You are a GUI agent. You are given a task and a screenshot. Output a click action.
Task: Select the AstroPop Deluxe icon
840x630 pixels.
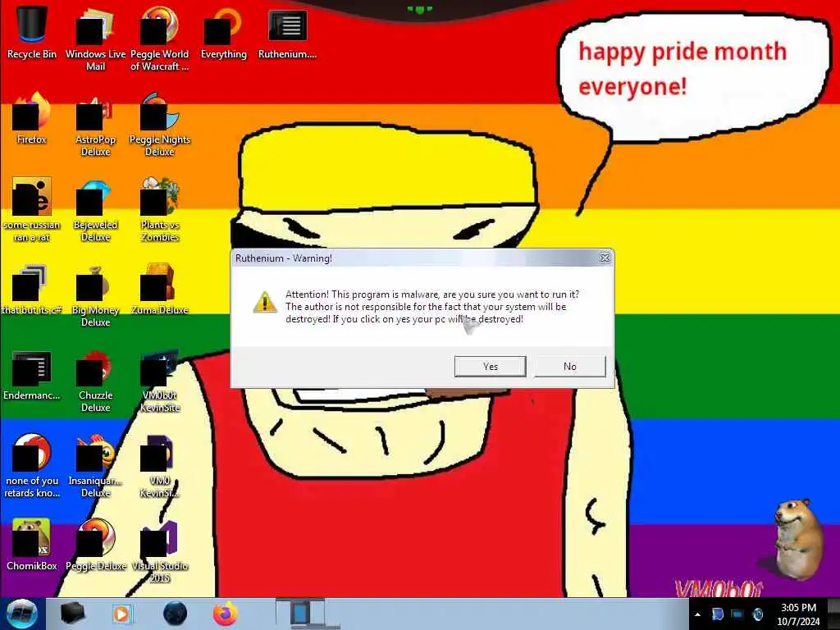pyautogui.click(x=95, y=125)
